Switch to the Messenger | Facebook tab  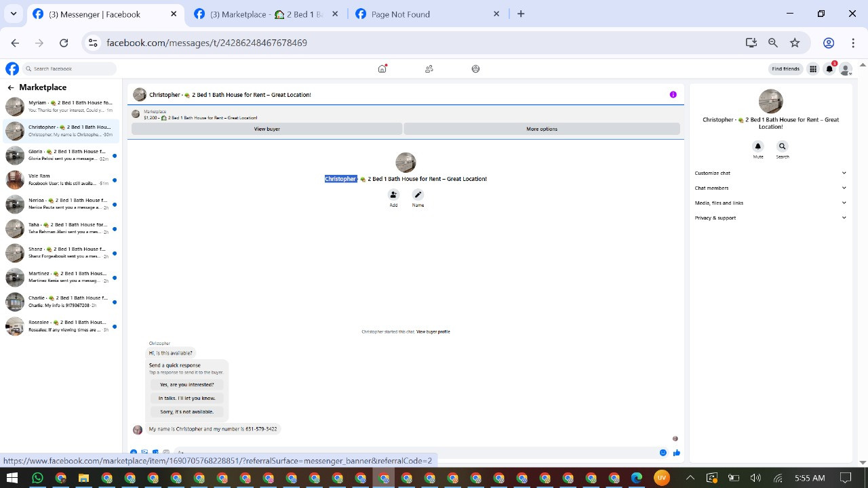tap(104, 14)
